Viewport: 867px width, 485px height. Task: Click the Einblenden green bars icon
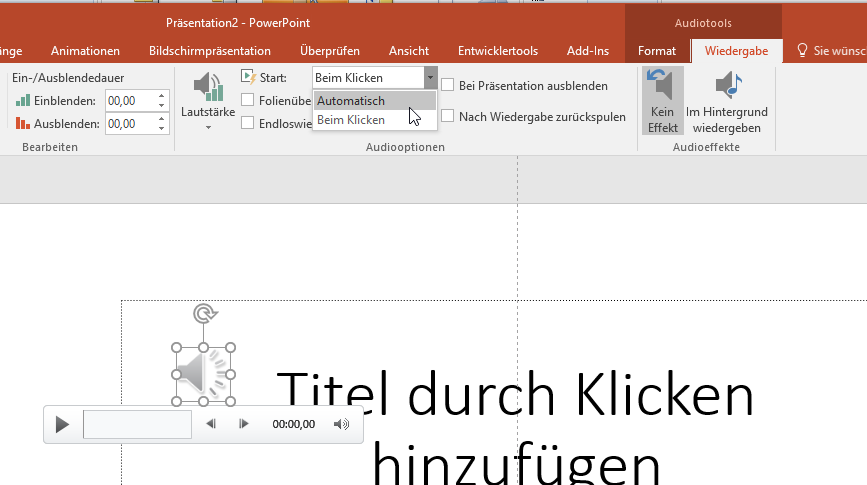(x=23, y=101)
